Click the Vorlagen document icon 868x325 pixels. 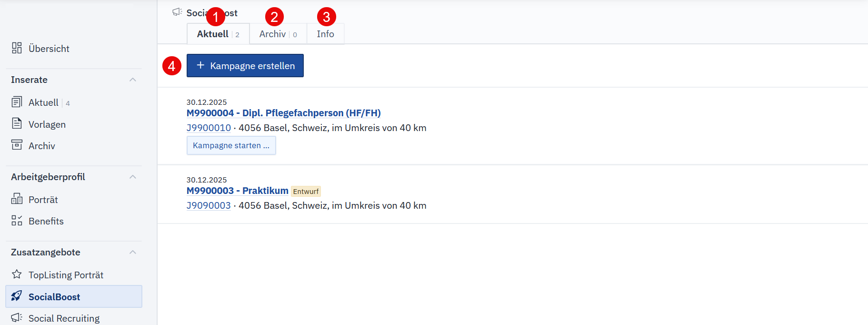click(17, 123)
